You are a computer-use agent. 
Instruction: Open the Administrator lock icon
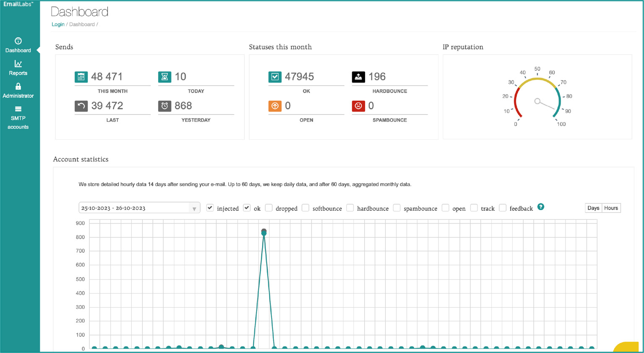18,86
